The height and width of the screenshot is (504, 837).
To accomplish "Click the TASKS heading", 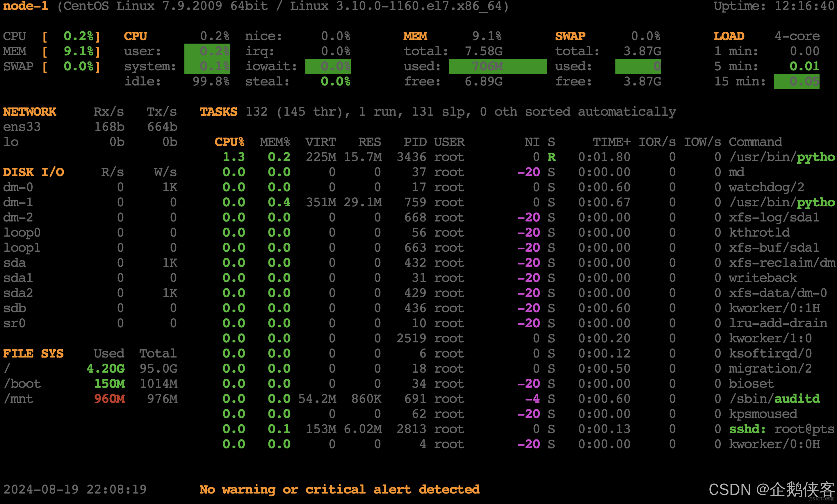I will coord(218,112).
